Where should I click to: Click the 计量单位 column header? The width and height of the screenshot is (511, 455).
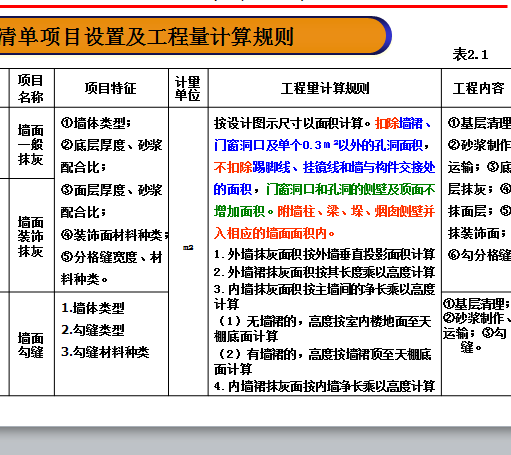click(188, 88)
